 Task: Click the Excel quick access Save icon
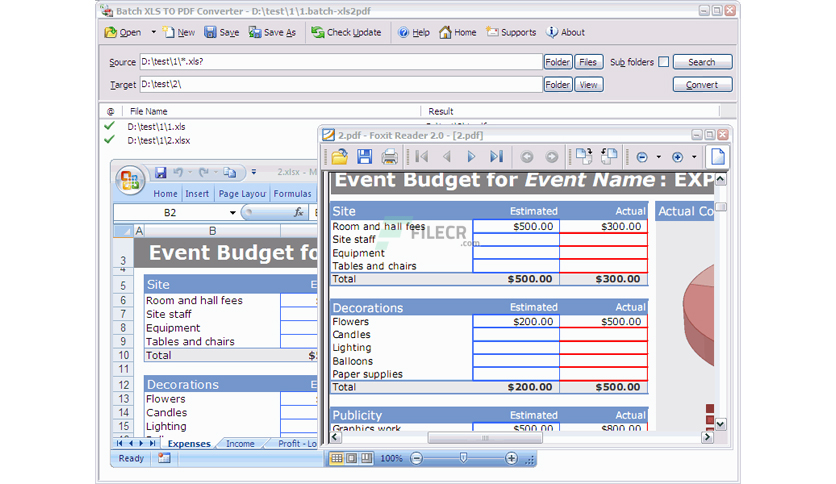click(160, 172)
